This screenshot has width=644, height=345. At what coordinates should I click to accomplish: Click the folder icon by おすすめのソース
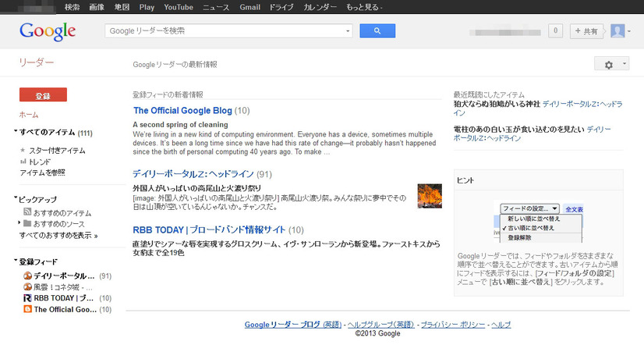27,223
